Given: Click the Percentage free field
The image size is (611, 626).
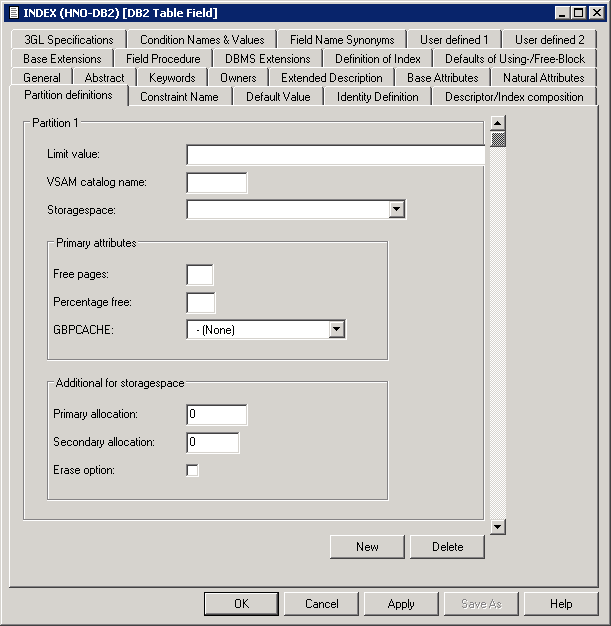Looking at the screenshot, I should click(201, 303).
